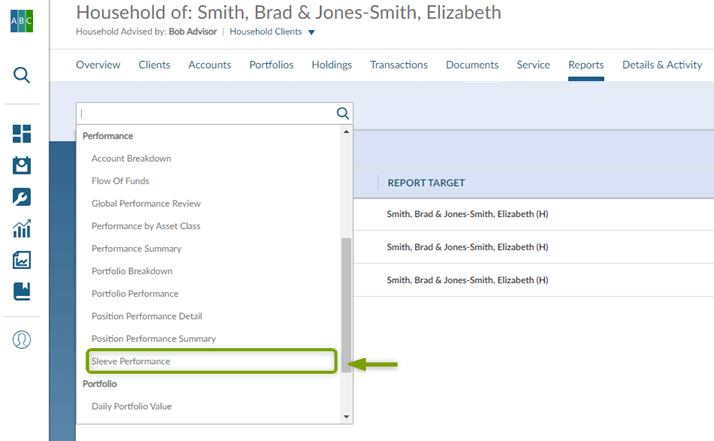Choose Daily Portfolio Value report
Viewport: 714px width, 441px height.
pos(132,406)
